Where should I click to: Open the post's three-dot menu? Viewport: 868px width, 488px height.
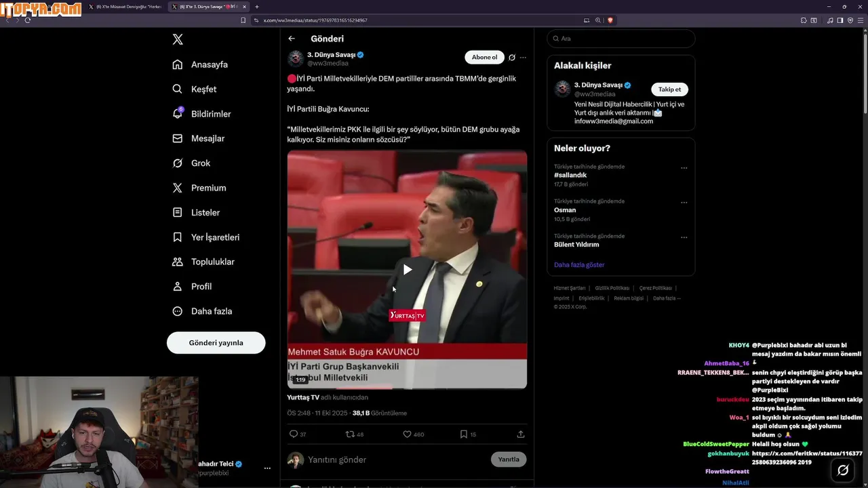click(523, 58)
